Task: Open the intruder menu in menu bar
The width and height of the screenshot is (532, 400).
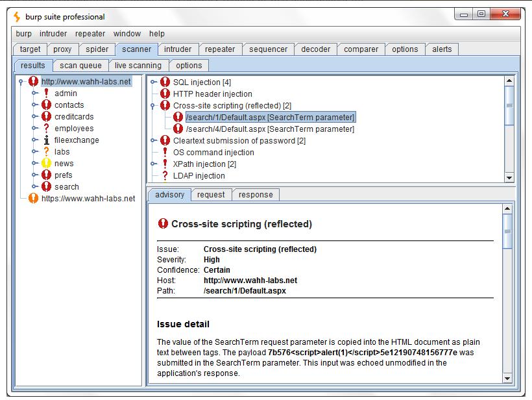Action: coord(53,34)
